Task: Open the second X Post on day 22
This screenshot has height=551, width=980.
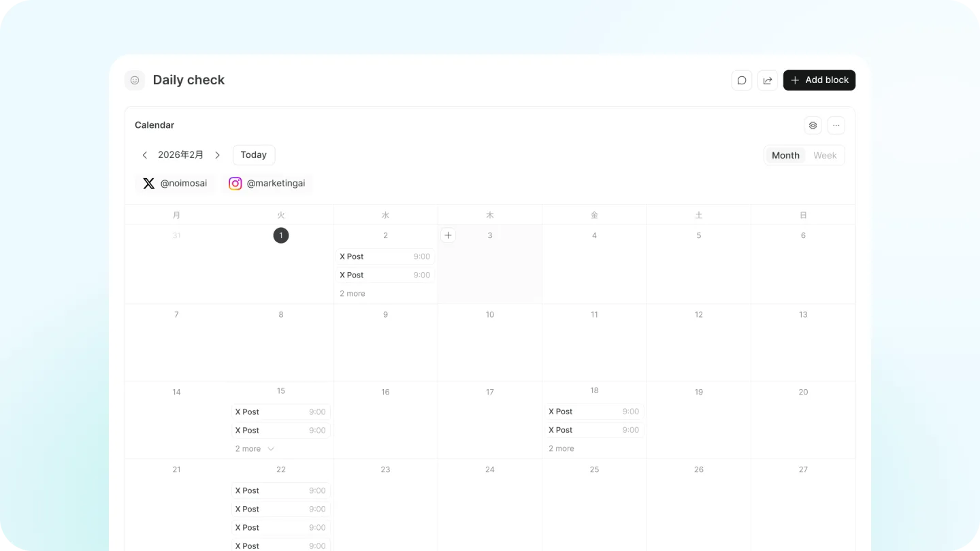Action: click(x=281, y=509)
